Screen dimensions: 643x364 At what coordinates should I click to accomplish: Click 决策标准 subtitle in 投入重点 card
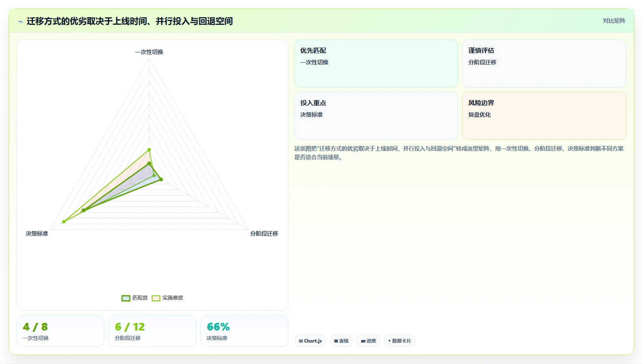tap(311, 115)
